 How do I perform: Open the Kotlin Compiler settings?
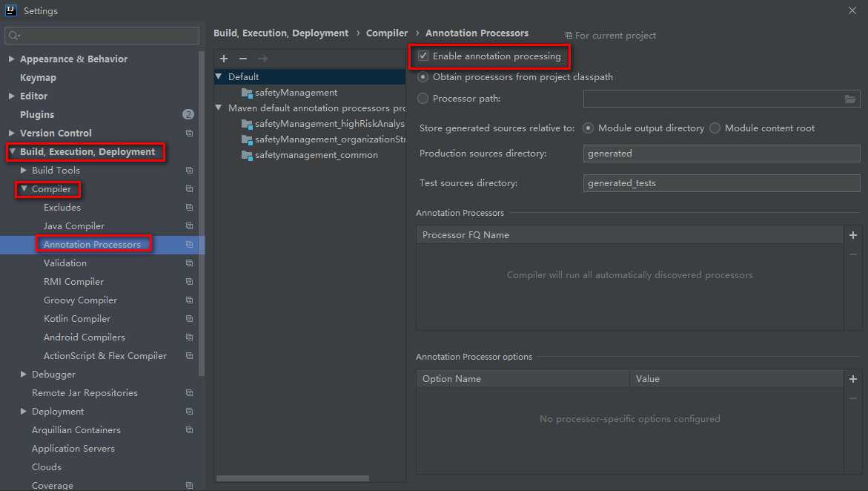[x=77, y=319]
